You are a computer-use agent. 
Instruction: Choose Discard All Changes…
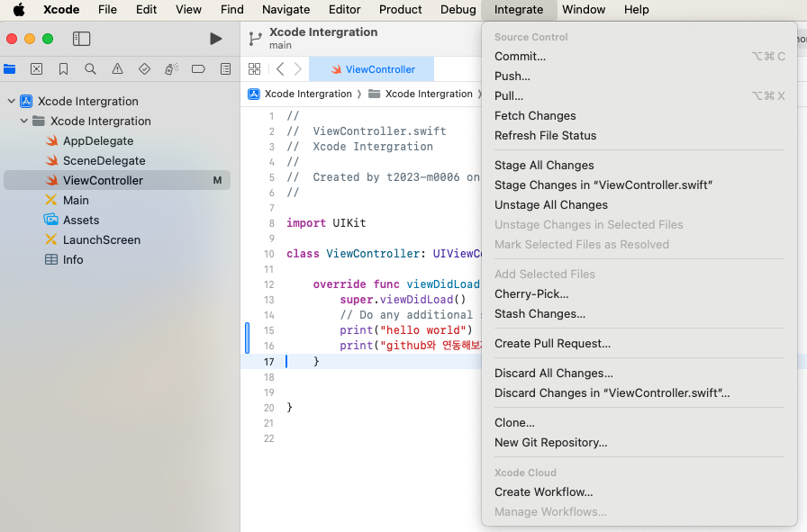(x=639, y=373)
